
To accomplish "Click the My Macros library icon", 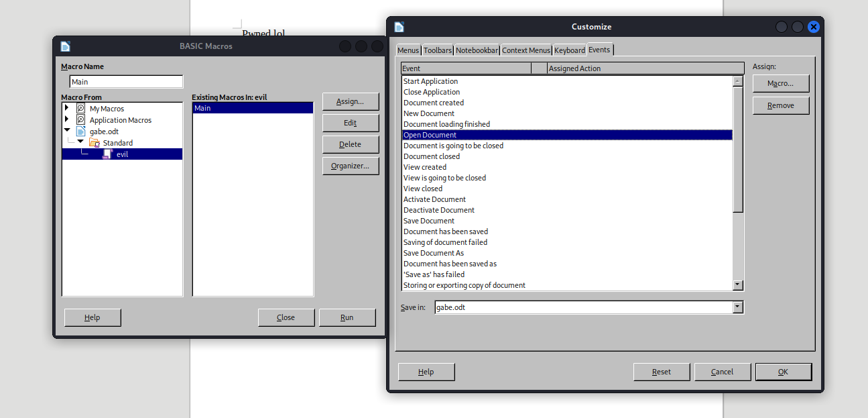I will tap(80, 108).
